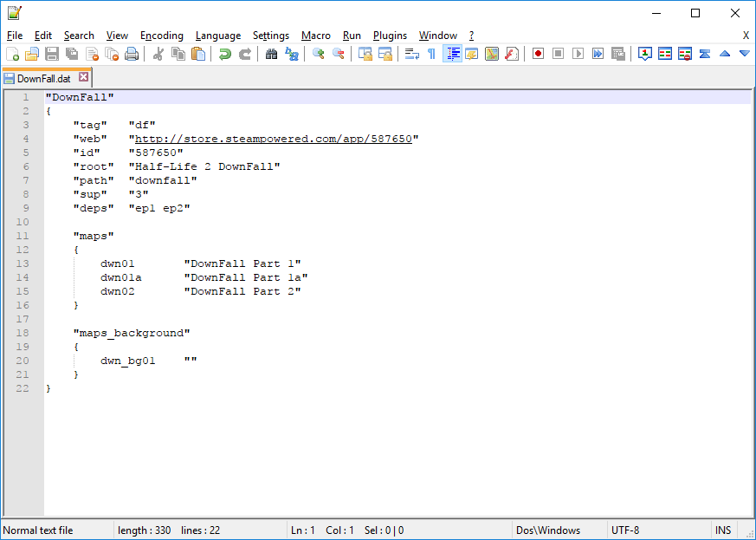This screenshot has height=540, width=756.
Task: Start macro recording with the red dot
Action: point(538,54)
